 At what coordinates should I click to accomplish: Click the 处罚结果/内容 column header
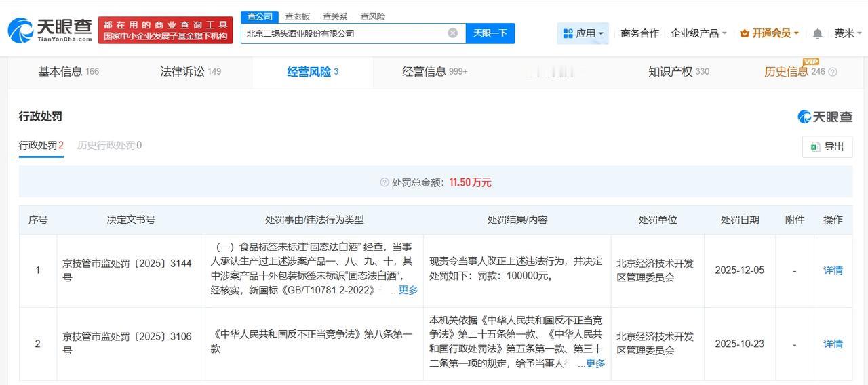pyautogui.click(x=517, y=220)
